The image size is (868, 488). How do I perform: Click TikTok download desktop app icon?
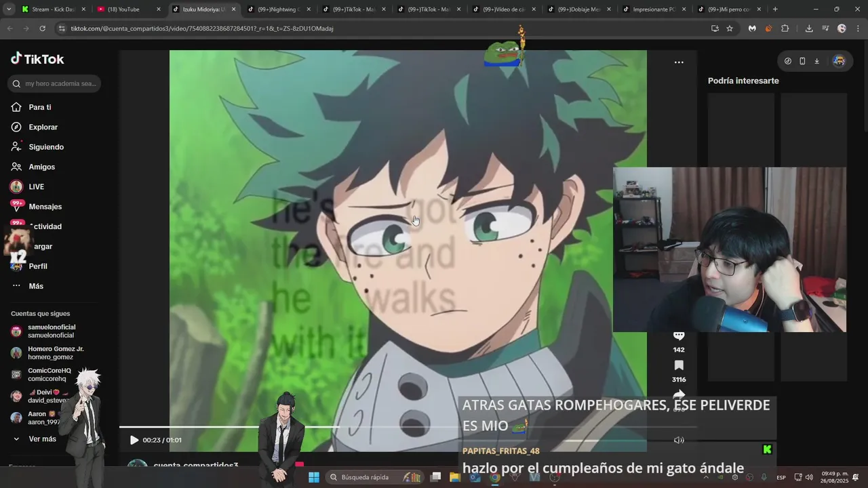[x=816, y=61]
